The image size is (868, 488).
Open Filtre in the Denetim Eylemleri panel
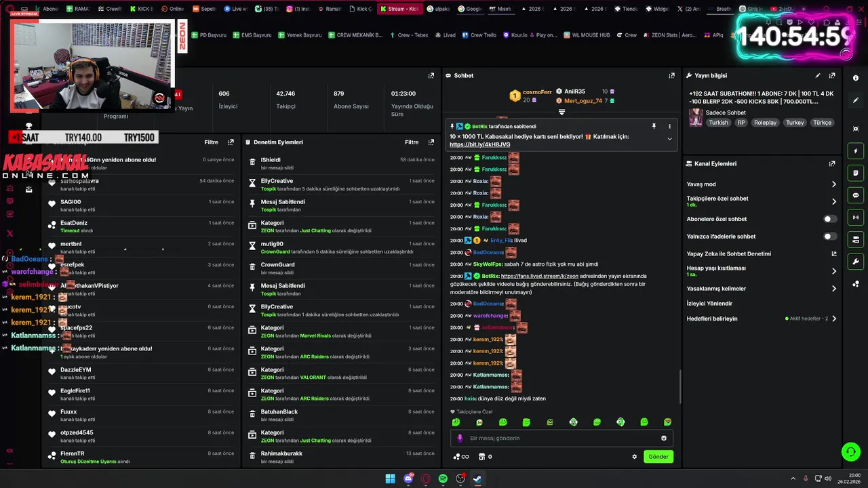click(412, 142)
